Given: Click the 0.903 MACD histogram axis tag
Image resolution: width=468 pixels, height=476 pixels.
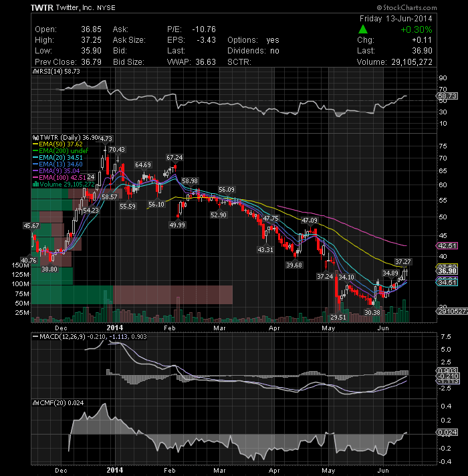Looking at the screenshot, I should (447, 370).
